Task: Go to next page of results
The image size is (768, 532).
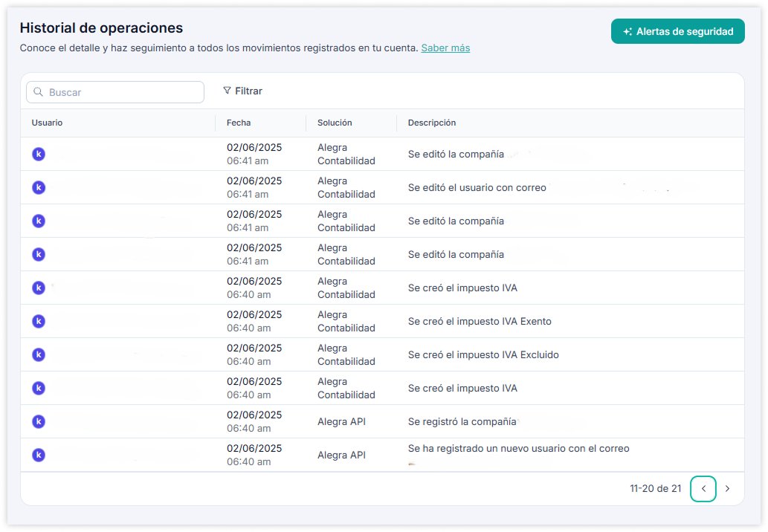Action: coord(727,488)
